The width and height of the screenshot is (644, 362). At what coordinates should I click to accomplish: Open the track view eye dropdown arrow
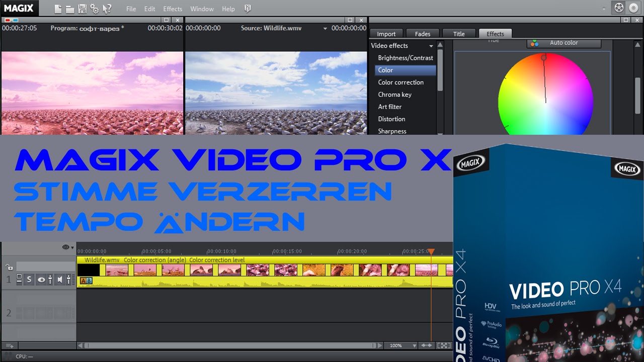72,248
